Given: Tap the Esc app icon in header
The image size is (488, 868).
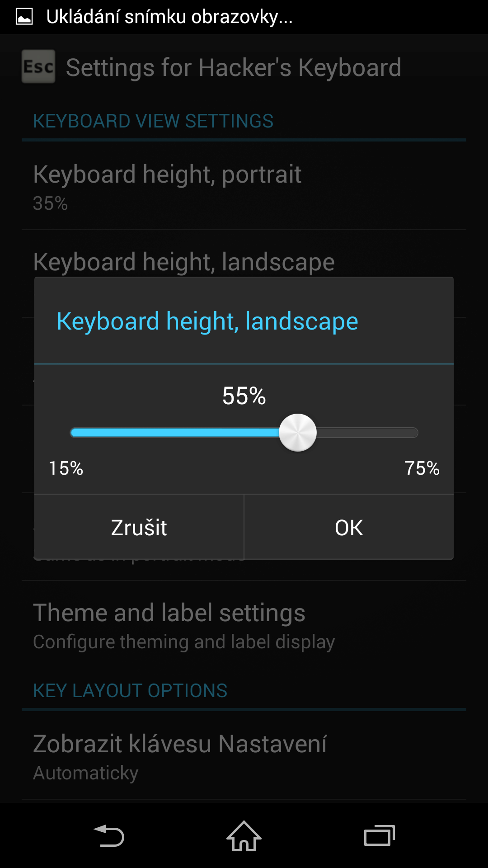Looking at the screenshot, I should [x=38, y=66].
